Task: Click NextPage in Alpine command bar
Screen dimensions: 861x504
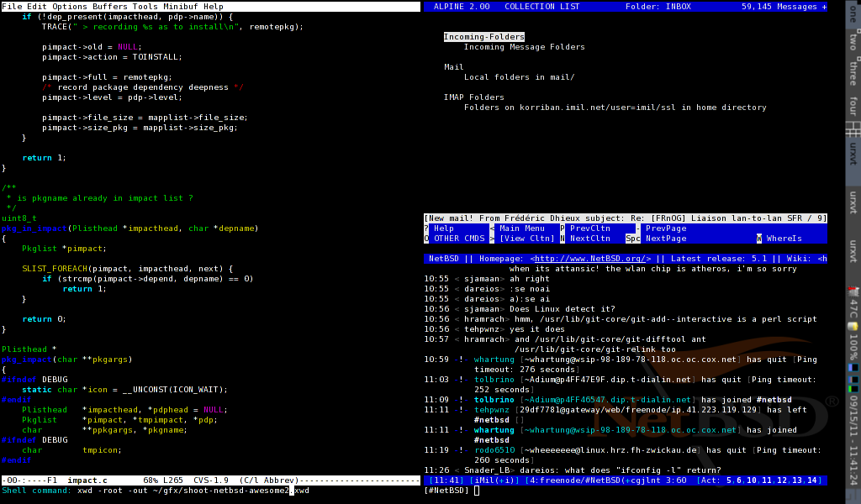Action: (x=666, y=239)
